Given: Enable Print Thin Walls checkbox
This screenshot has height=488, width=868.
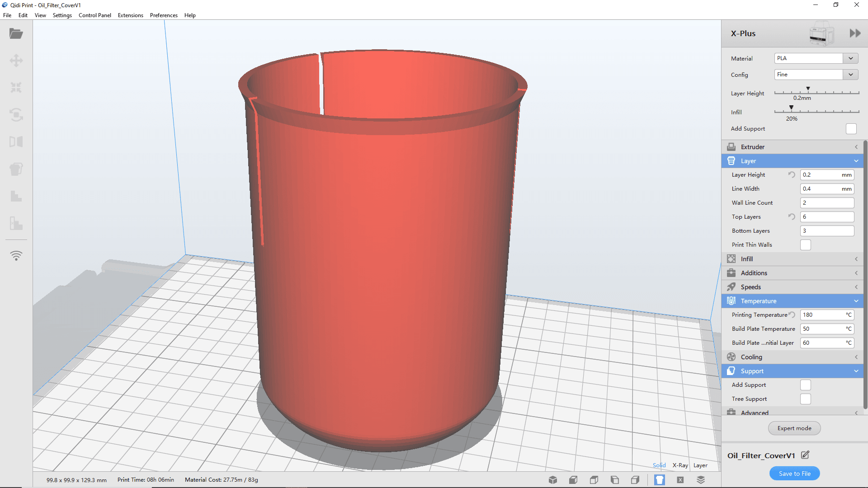Looking at the screenshot, I should click(806, 245).
